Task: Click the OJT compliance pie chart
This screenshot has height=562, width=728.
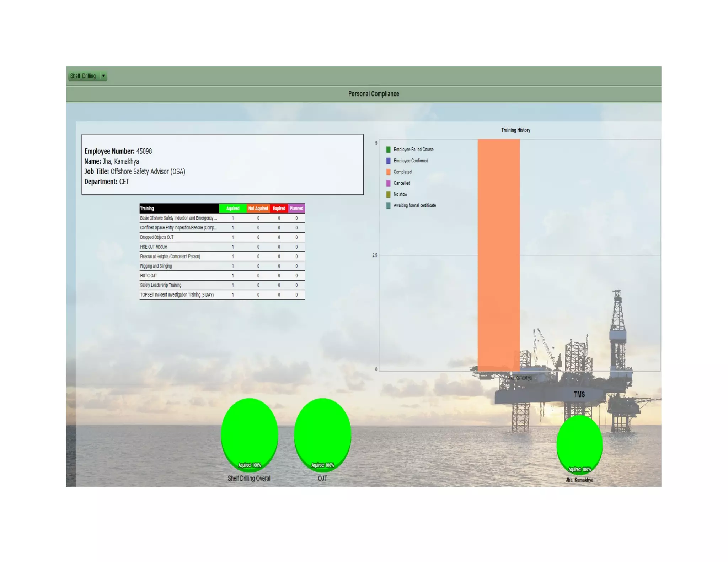Action: [x=322, y=433]
